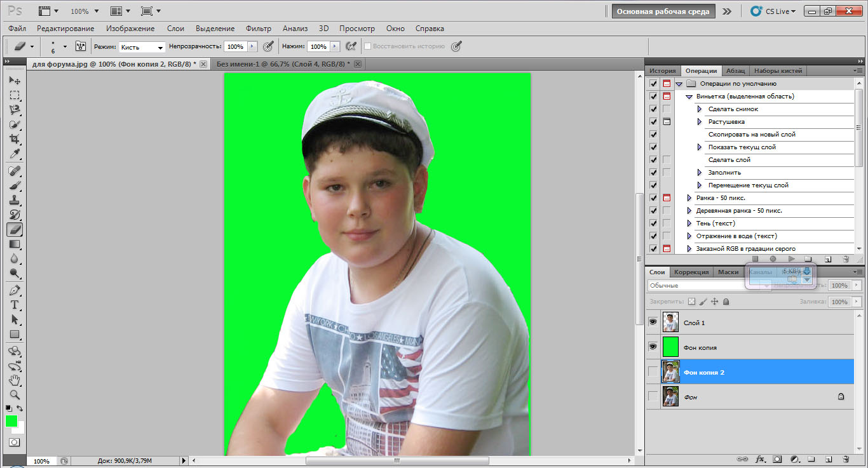The height and width of the screenshot is (468, 868).
Task: Open the "CS Live" button
Action: (773, 11)
